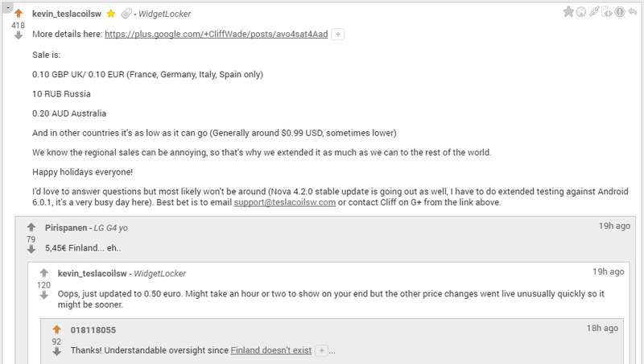
Task: View comment source code icon
Action: [607, 12]
